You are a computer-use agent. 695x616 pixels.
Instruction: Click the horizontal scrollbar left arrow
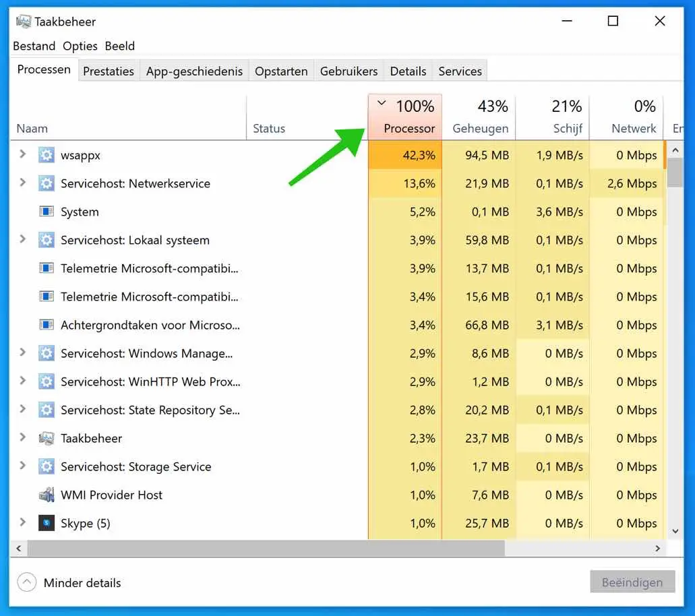pyautogui.click(x=19, y=548)
